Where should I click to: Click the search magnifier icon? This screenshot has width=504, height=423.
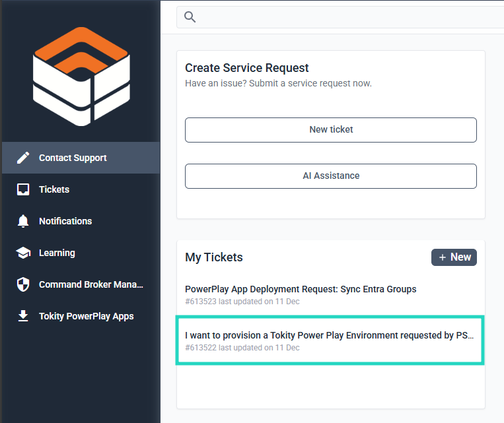pos(190,17)
